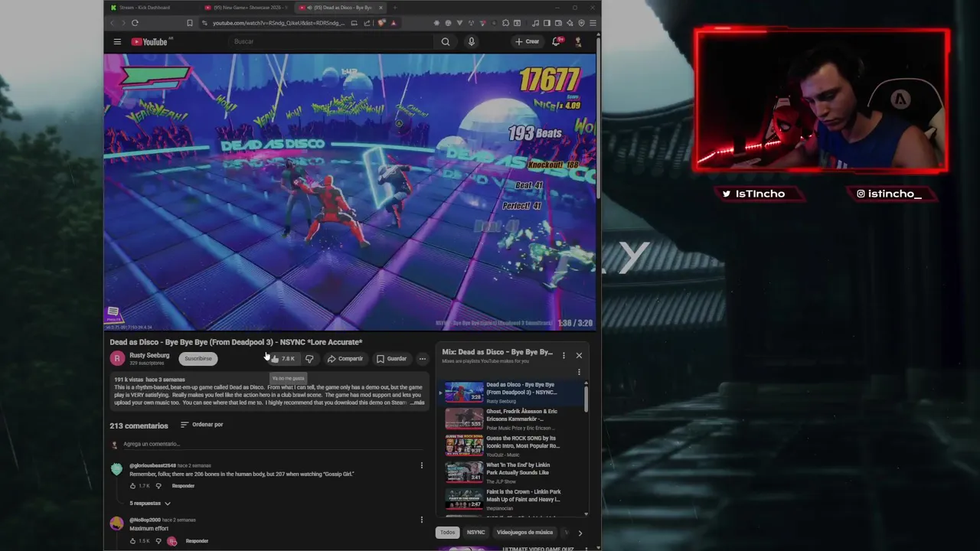Viewport: 980px width, 551px height.
Task: Like the gloriousbeast2548 comment
Action: [132, 486]
